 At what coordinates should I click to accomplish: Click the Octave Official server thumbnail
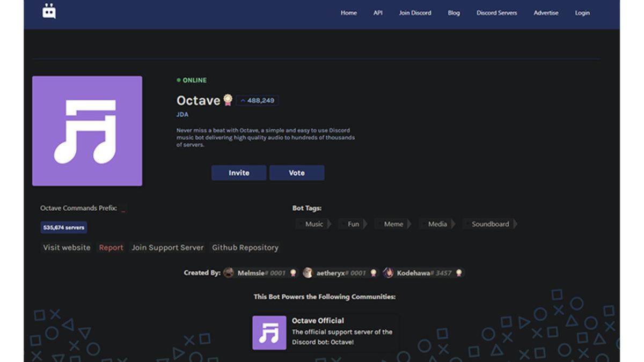(269, 333)
